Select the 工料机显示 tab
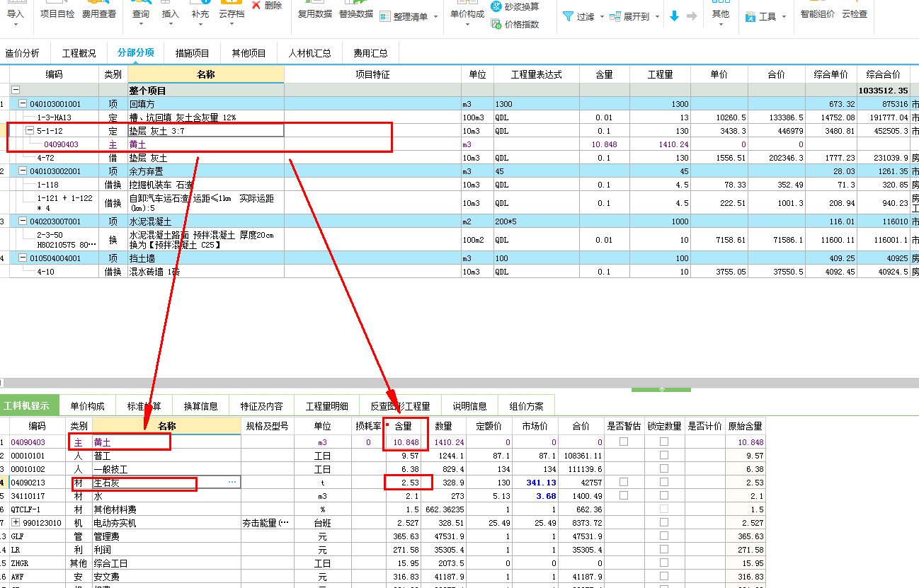Screen dimensions: 919x588 28,406
